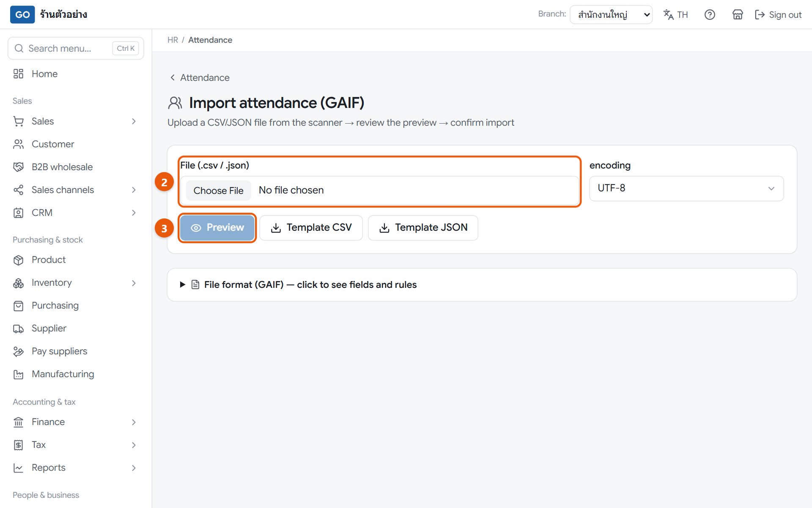
Task: Click the ร้านตัวอย่าง store name
Action: pyautogui.click(x=64, y=14)
